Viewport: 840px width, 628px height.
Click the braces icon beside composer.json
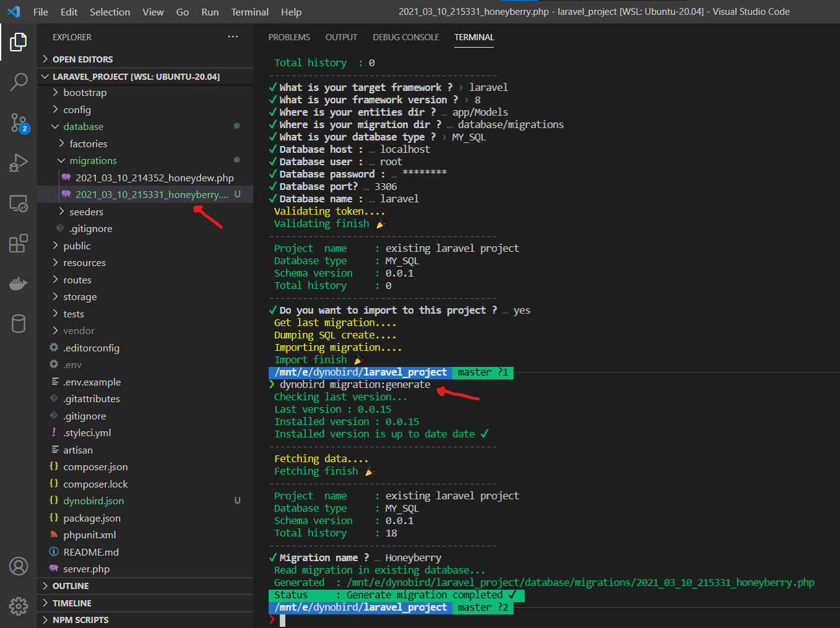(x=54, y=467)
